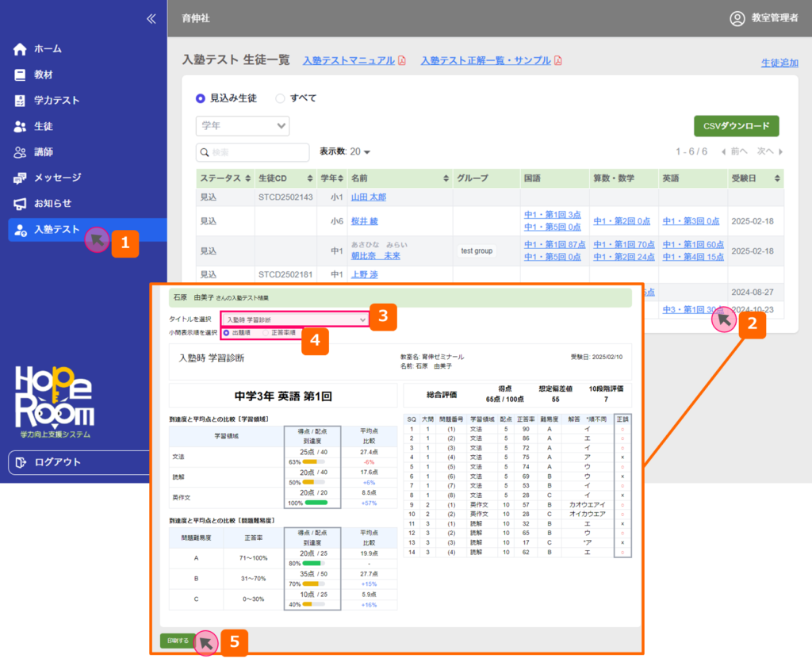
Task: Click the 教材 book icon
Action: pyautogui.click(x=21, y=75)
